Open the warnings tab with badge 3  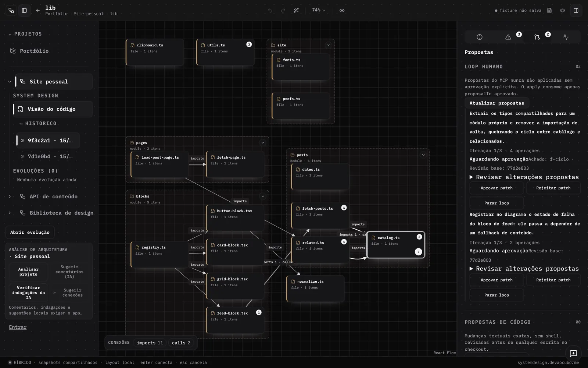[508, 37]
